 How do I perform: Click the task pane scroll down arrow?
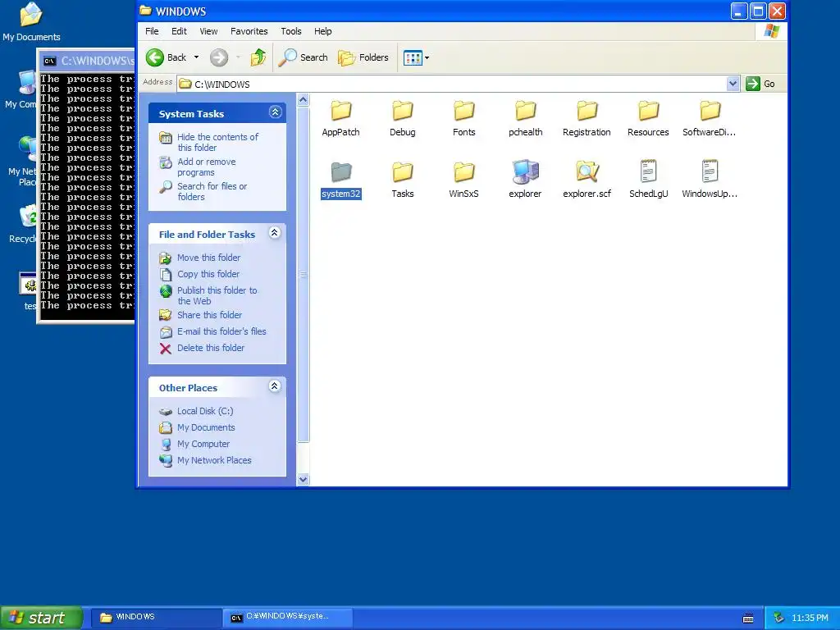tap(304, 479)
